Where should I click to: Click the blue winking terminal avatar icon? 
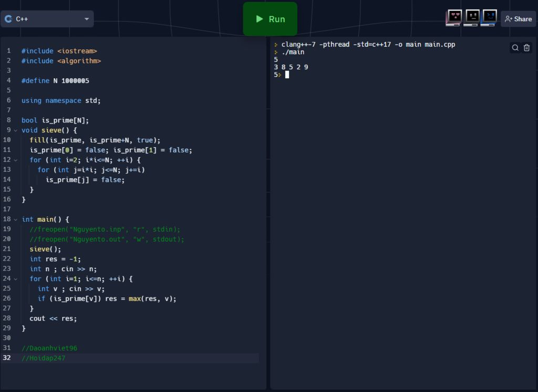(x=489, y=18)
